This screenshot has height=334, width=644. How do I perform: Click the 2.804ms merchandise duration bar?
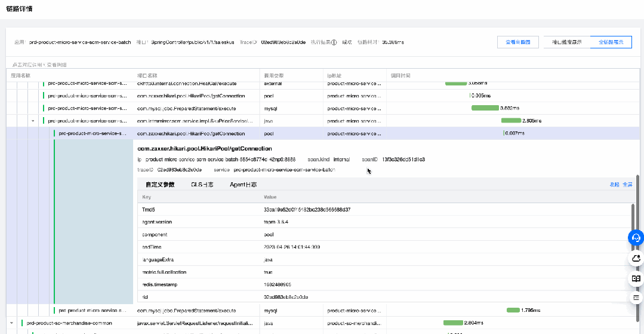click(453, 323)
